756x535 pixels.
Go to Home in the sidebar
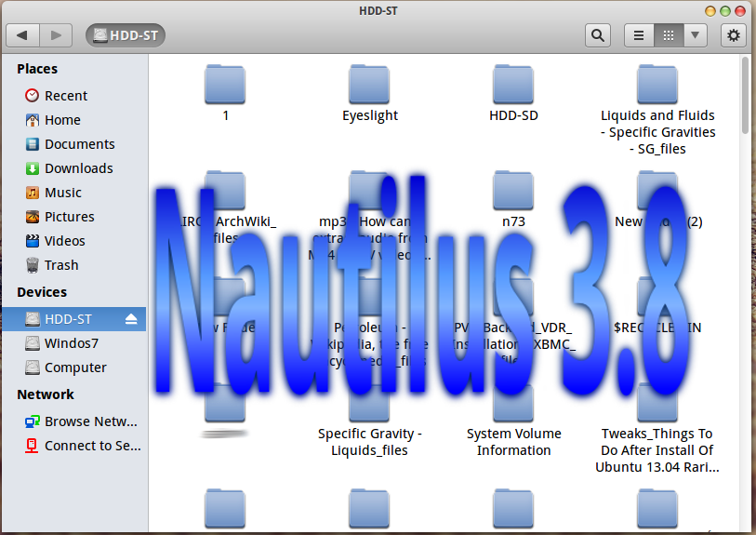74,120
